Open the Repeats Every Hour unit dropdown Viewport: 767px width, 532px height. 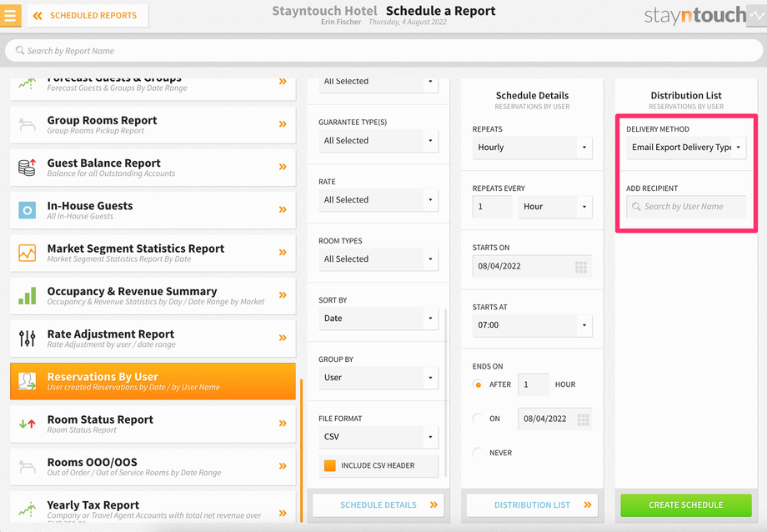coord(554,207)
